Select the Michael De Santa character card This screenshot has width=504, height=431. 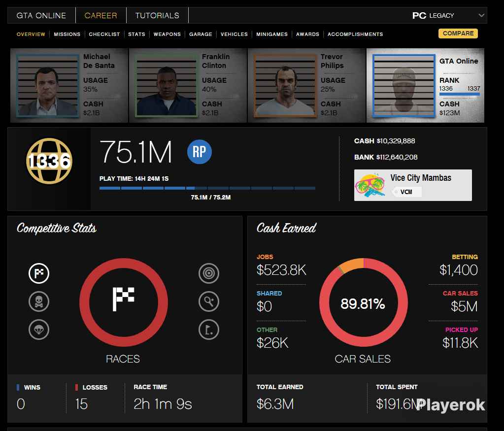click(x=69, y=86)
